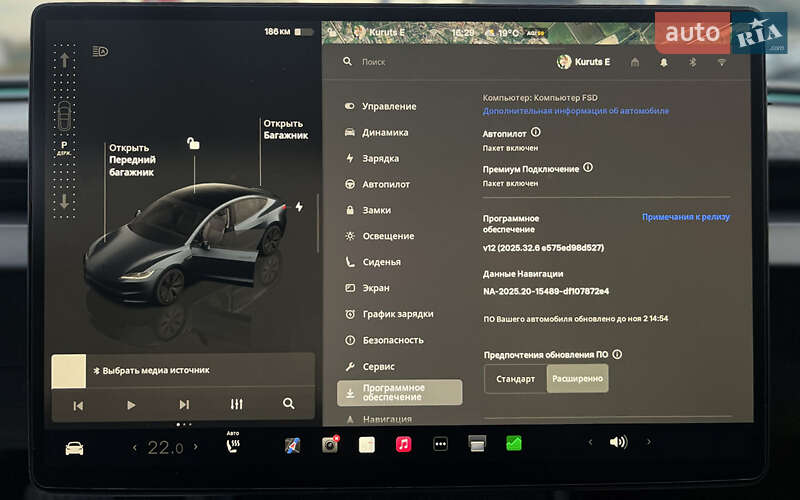Tap the 186 км battery range indicator
This screenshot has width=800, height=500.
[x=288, y=32]
